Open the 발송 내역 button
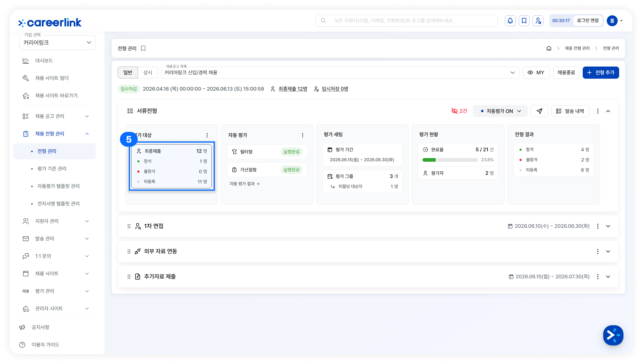Screen dimensions: 642x364 click(570, 111)
